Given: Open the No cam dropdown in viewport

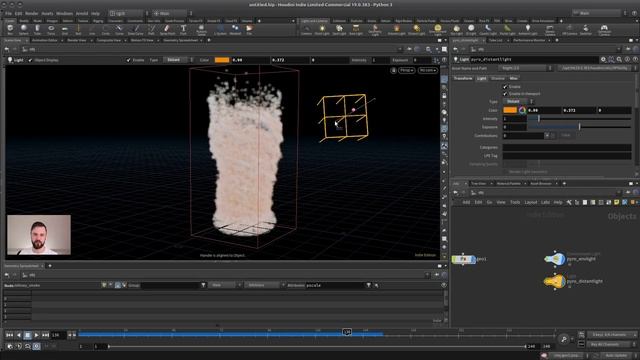Looking at the screenshot, I should pyautogui.click(x=427, y=71).
